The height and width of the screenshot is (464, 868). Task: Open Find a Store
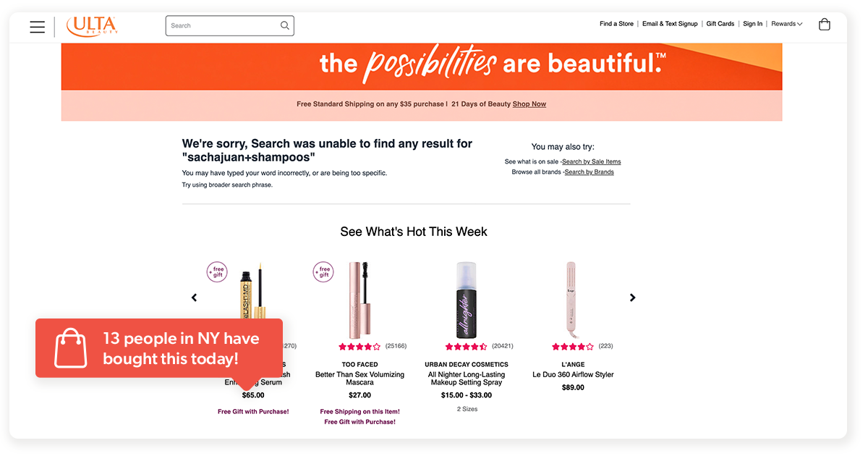click(x=616, y=23)
